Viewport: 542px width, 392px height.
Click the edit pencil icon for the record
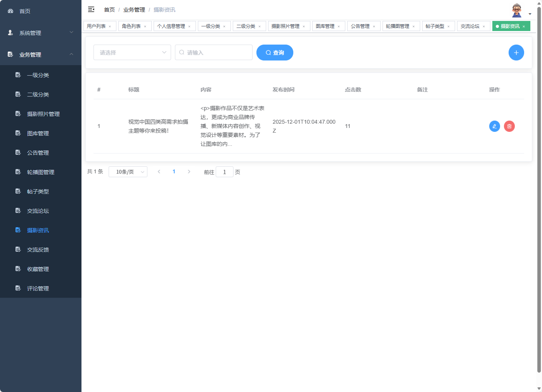[494, 126]
